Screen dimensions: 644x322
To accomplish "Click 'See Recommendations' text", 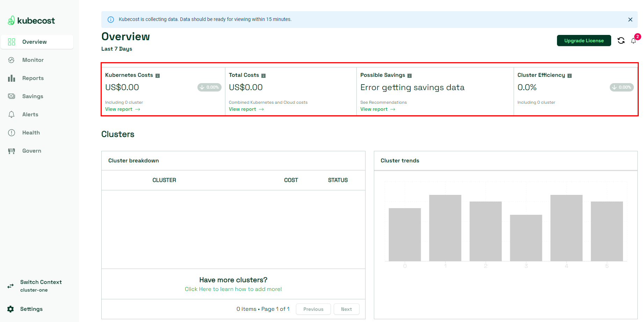I will (x=383, y=102).
